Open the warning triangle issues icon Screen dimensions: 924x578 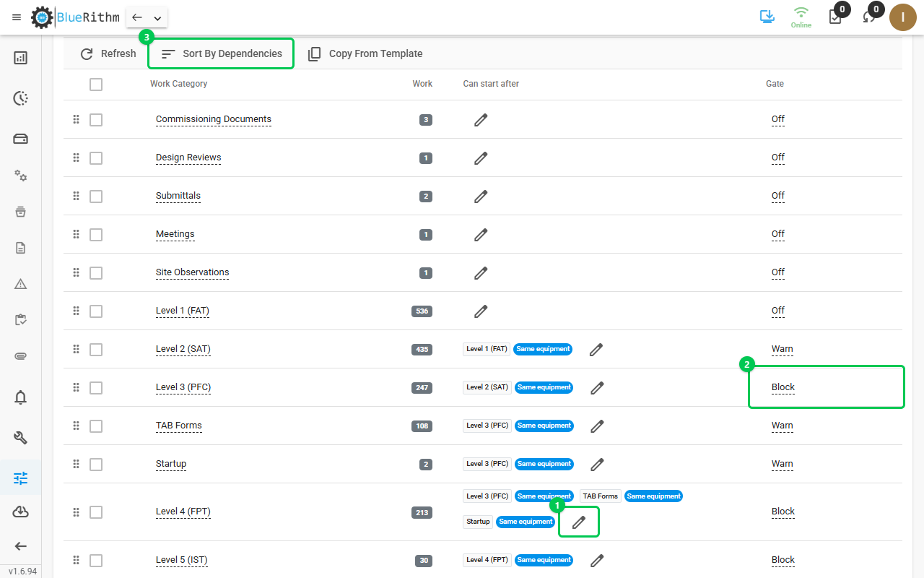click(x=20, y=284)
